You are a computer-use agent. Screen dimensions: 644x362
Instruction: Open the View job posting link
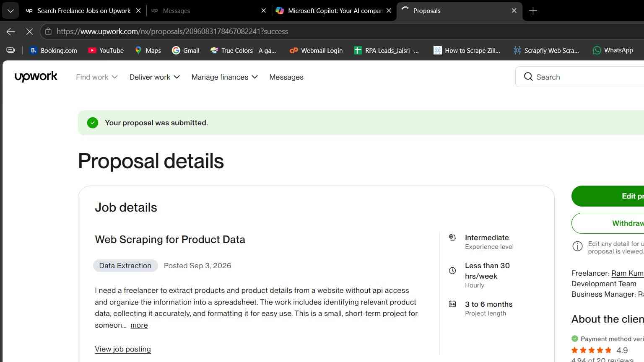(x=123, y=349)
